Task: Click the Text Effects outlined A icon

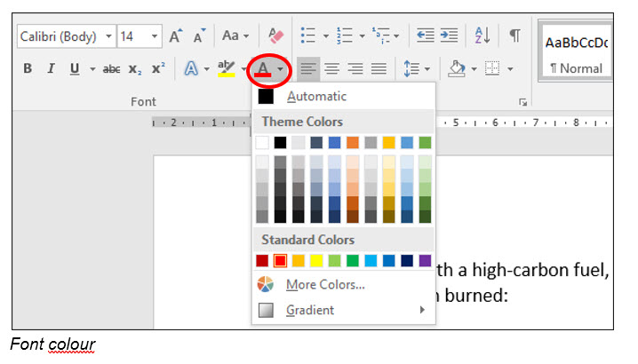Action: [191, 68]
